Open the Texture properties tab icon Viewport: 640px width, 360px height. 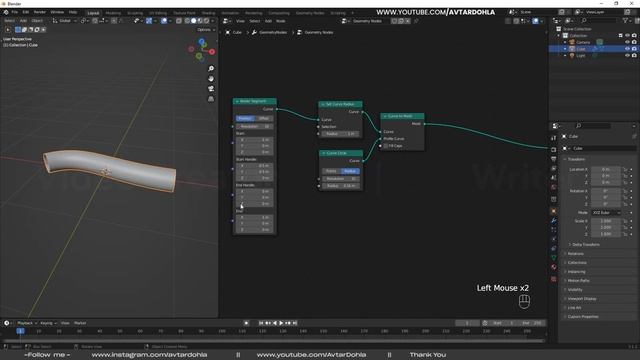point(553,279)
